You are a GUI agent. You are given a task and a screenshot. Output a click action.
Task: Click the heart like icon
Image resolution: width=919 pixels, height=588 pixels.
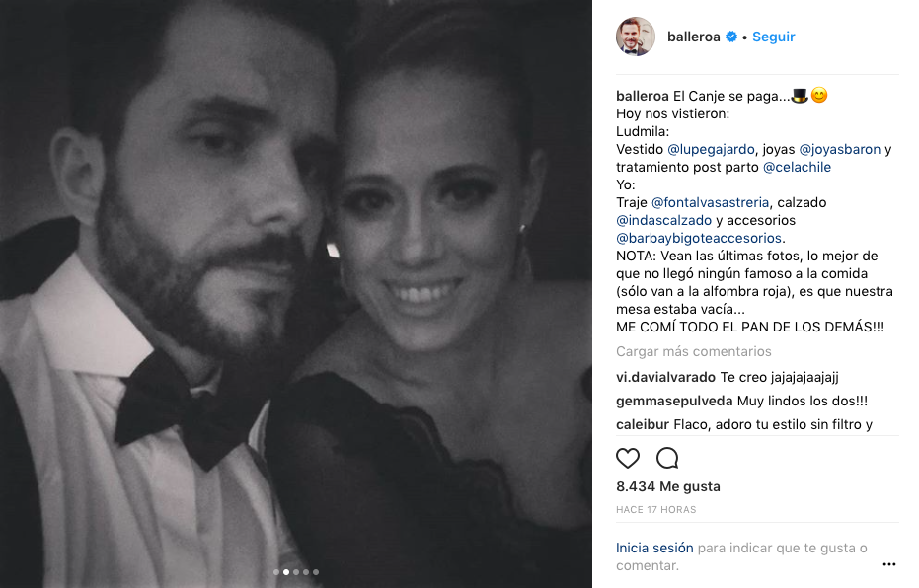point(628,458)
